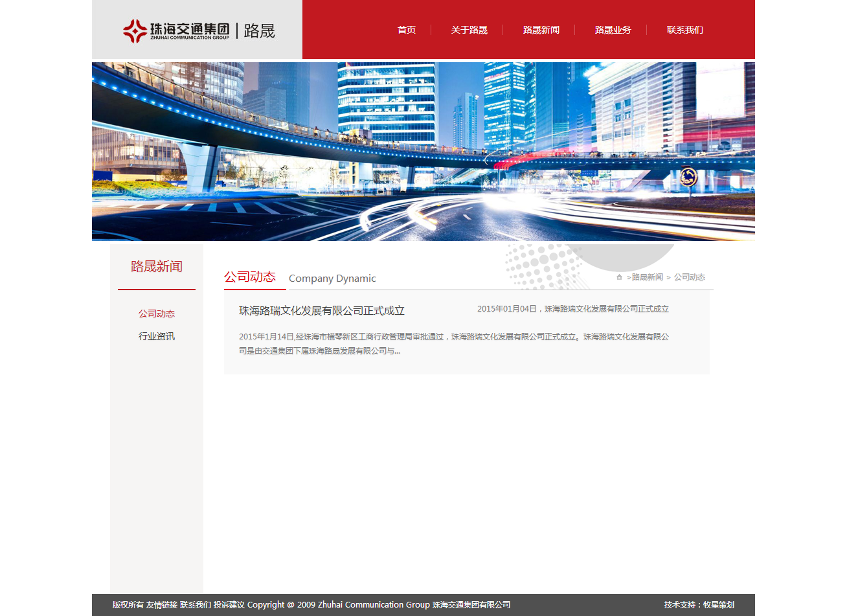
Task: Click the Company Dynamic section header
Action: click(x=332, y=278)
